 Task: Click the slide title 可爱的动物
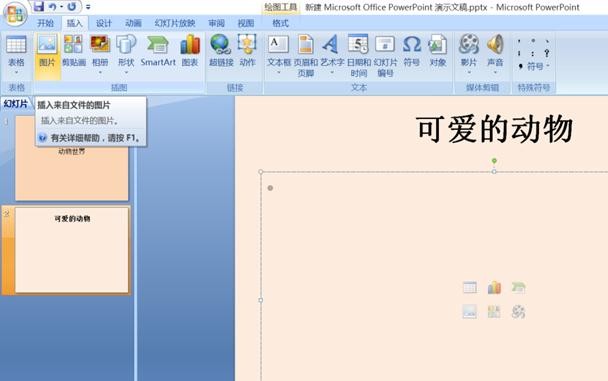[x=494, y=129]
